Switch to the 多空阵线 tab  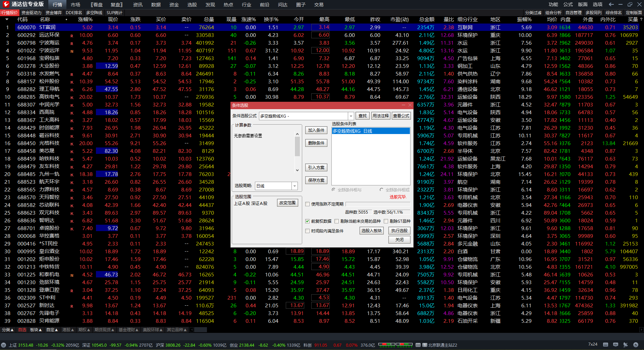tap(94, 13)
